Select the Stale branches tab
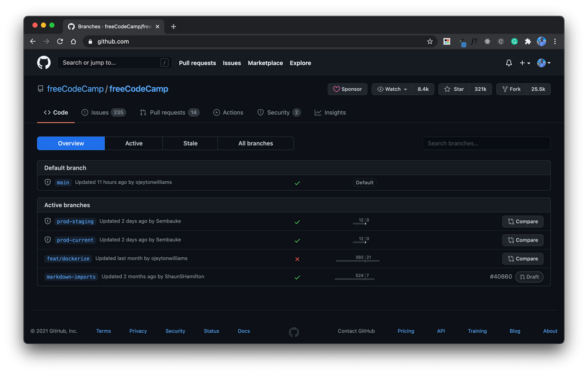Image resolution: width=588 pixels, height=375 pixels. pos(190,143)
